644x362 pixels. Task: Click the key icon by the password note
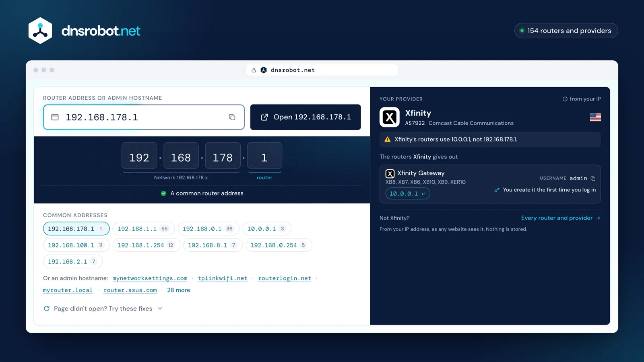pos(497,190)
